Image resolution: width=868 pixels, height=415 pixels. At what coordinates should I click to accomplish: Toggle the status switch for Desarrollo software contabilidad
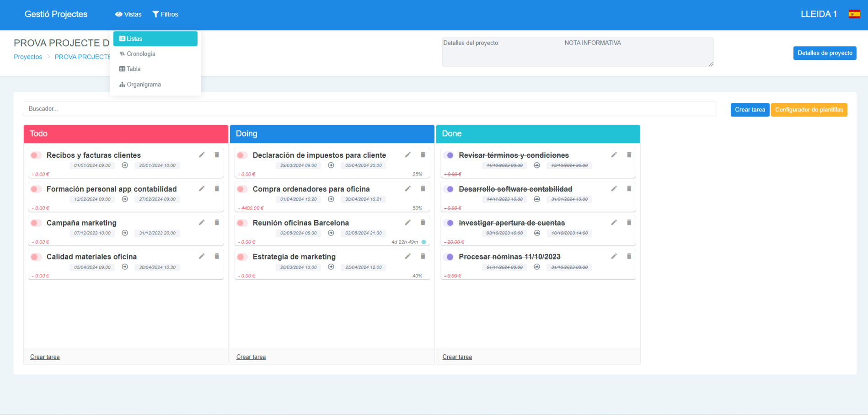click(x=449, y=189)
